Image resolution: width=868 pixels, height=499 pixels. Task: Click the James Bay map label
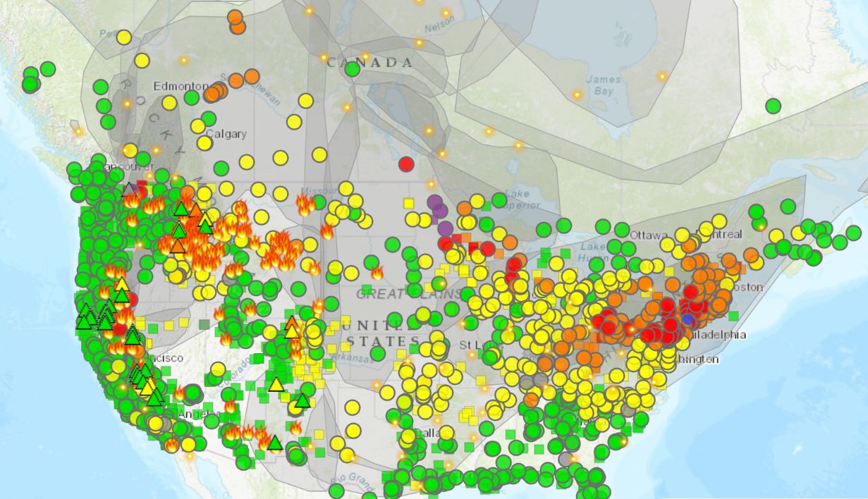(x=604, y=86)
